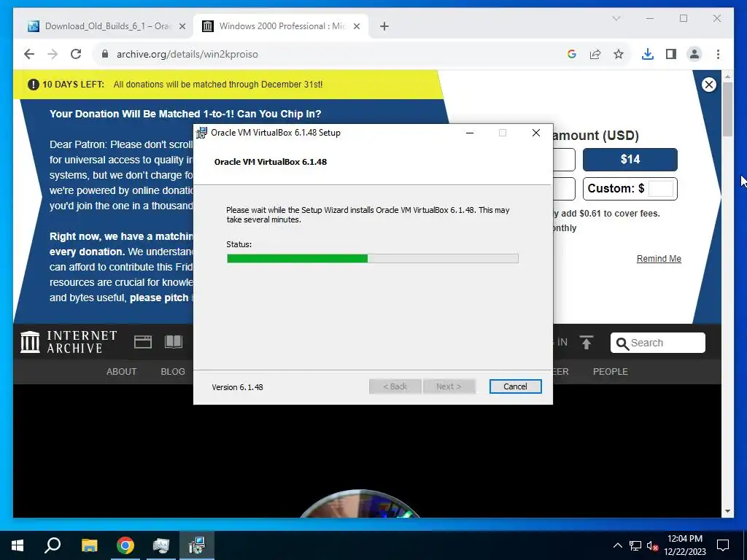Open Chrome downloads icon
This screenshot has width=747, height=560.
pyautogui.click(x=648, y=54)
